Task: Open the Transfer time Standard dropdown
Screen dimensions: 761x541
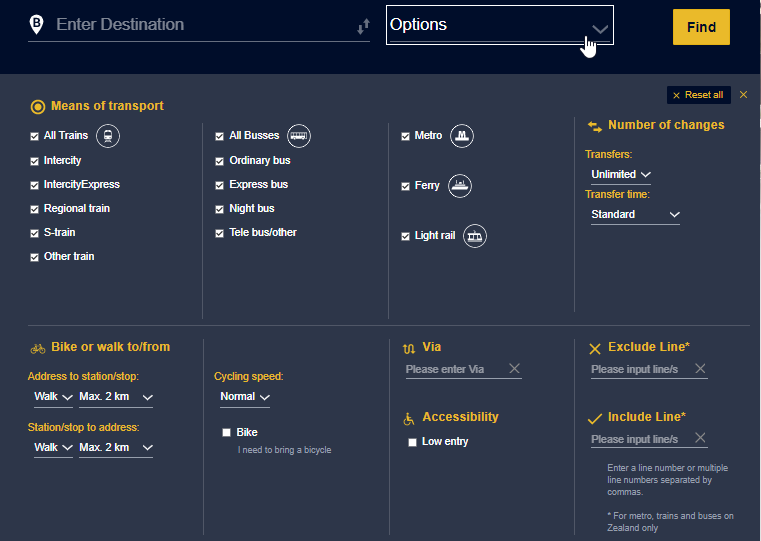Action: coord(635,214)
